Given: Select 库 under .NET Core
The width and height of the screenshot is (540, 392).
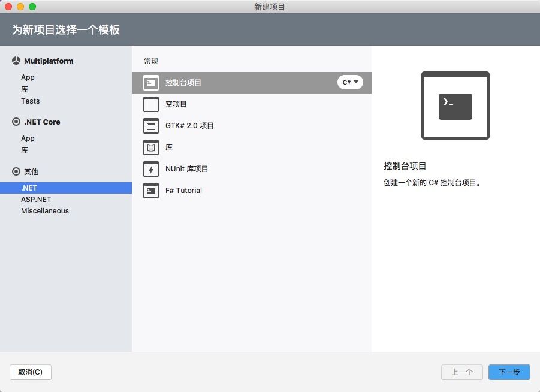Looking at the screenshot, I should tap(25, 150).
